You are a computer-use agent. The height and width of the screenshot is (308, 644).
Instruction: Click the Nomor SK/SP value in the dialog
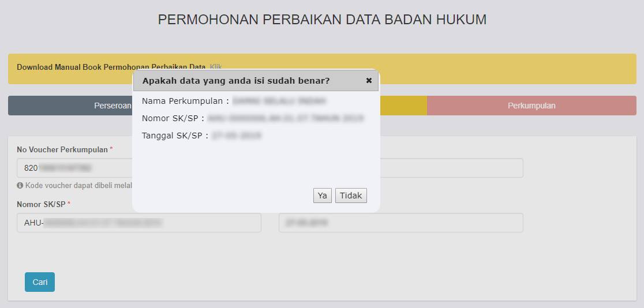(x=285, y=119)
